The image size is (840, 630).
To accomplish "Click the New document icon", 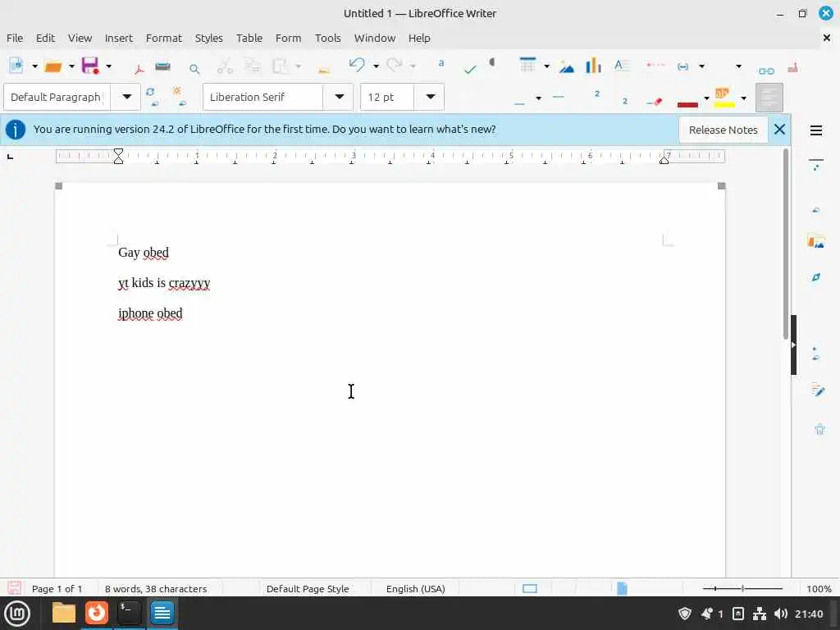I will pos(16,66).
